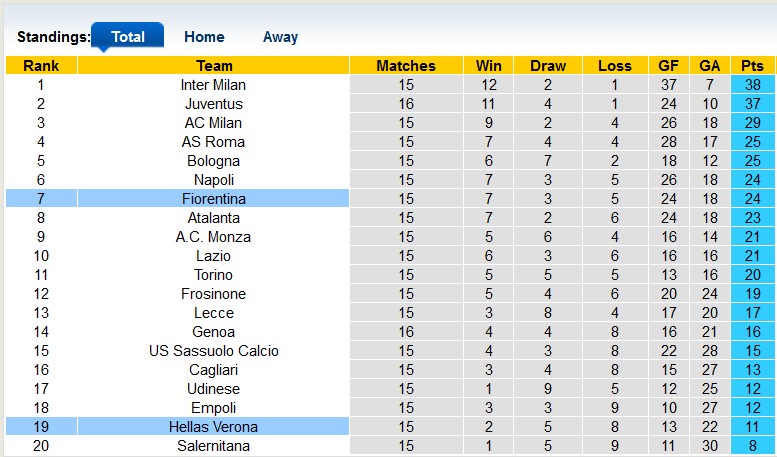This screenshot has height=457, width=777.
Task: Sort by the Pts column header
Action: click(752, 66)
